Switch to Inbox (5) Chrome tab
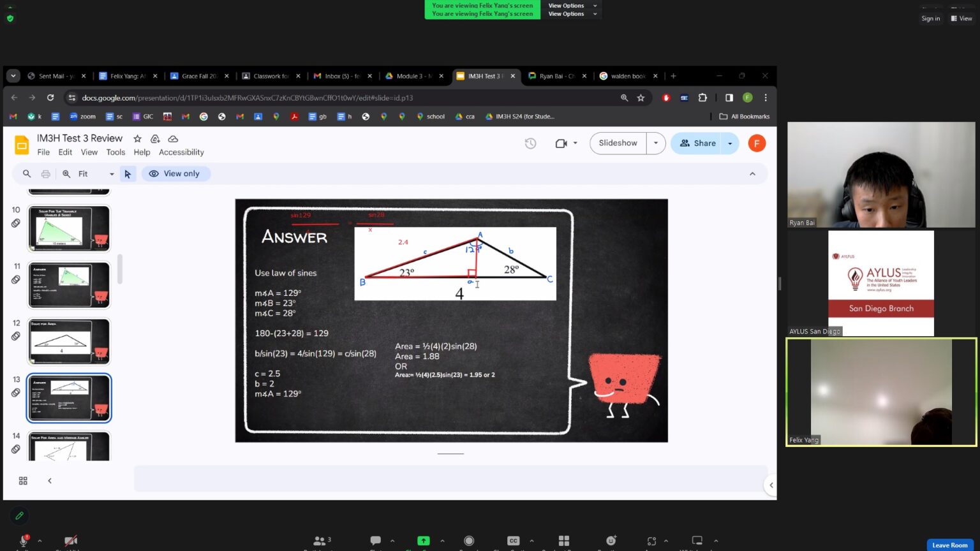980x551 pixels. pyautogui.click(x=342, y=76)
